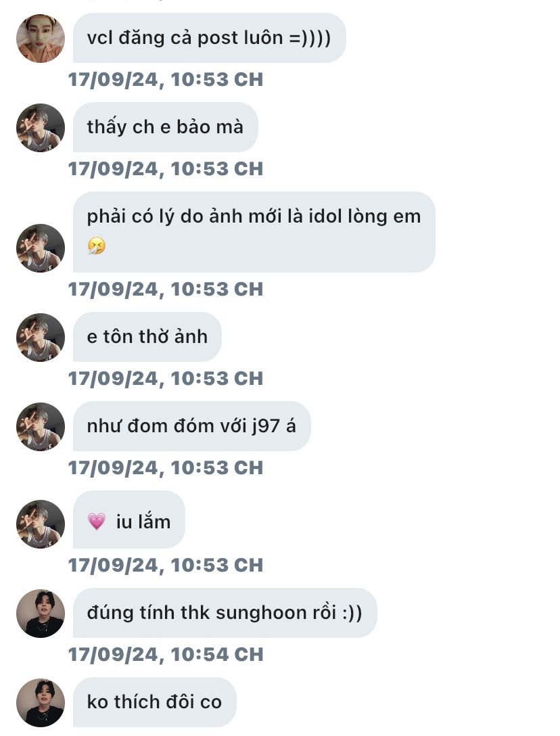Select the 'iu lắm' message bubble
Viewport: 560px width, 736px height.
[129, 520]
